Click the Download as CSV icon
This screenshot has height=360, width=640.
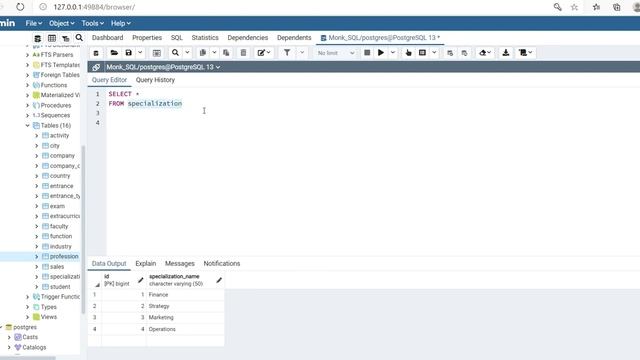tap(506, 53)
